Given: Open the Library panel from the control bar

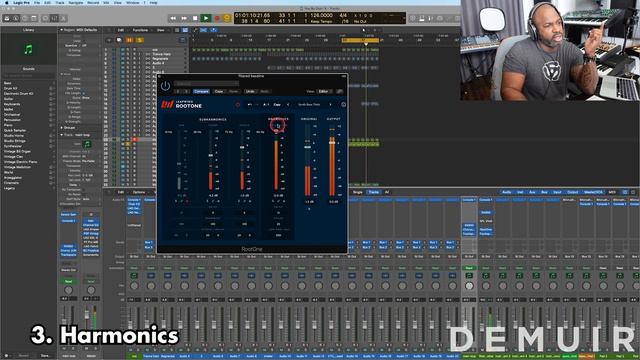Looking at the screenshot, I should (7, 18).
